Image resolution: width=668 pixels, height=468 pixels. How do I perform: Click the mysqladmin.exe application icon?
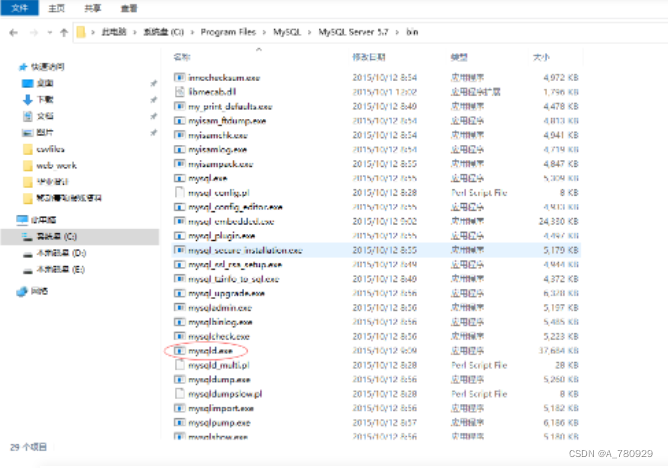pyautogui.click(x=179, y=307)
